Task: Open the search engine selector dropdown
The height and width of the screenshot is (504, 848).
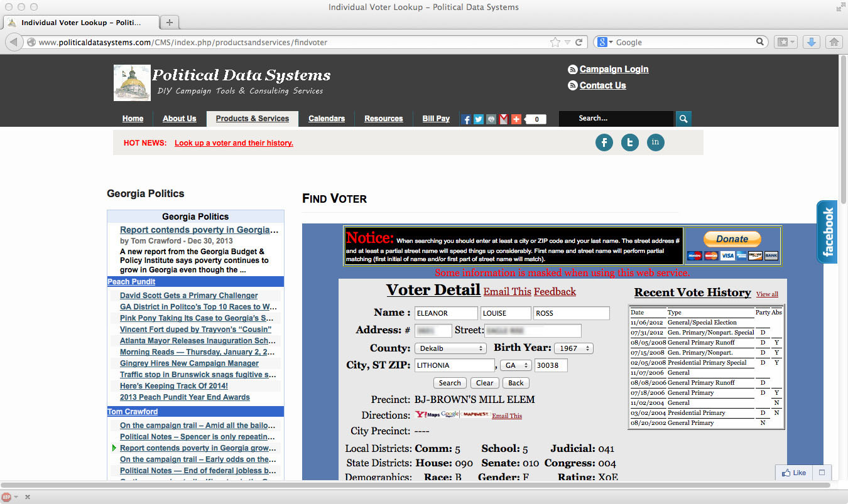Action: point(605,42)
